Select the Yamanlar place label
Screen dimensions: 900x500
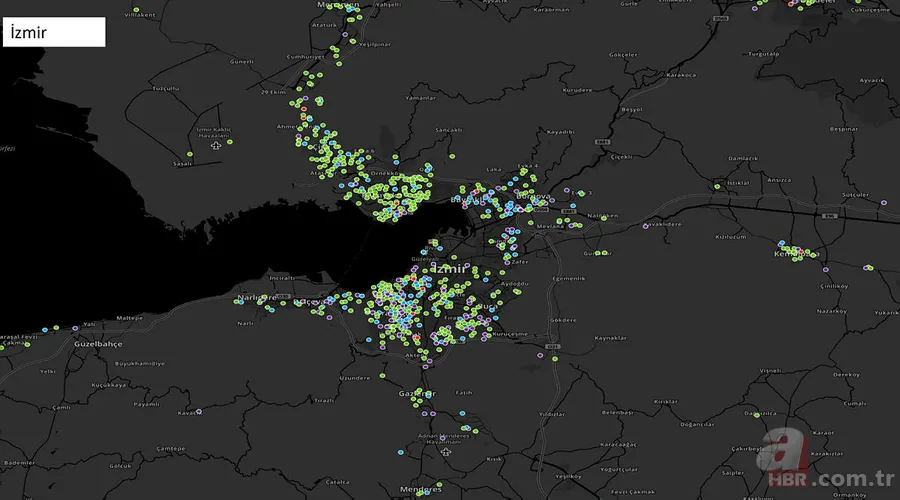421,98
